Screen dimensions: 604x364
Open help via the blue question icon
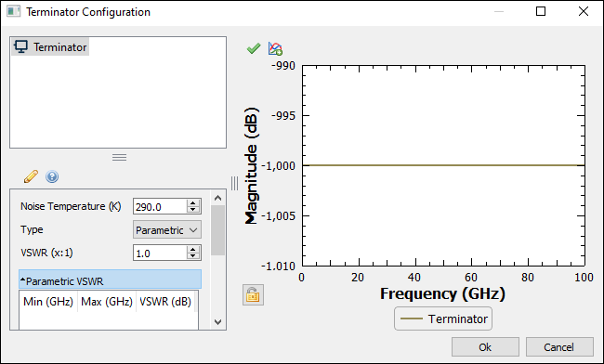pyautogui.click(x=52, y=176)
